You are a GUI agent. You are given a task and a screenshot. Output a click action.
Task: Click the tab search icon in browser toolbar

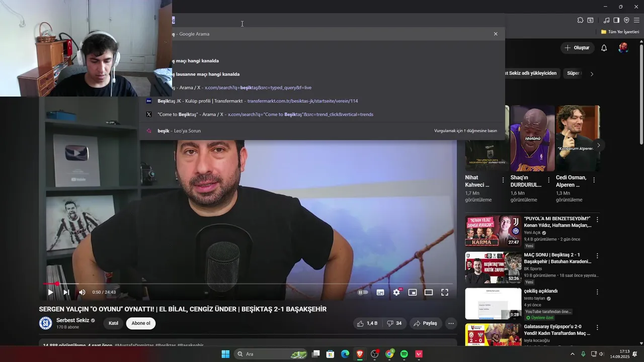(590, 20)
